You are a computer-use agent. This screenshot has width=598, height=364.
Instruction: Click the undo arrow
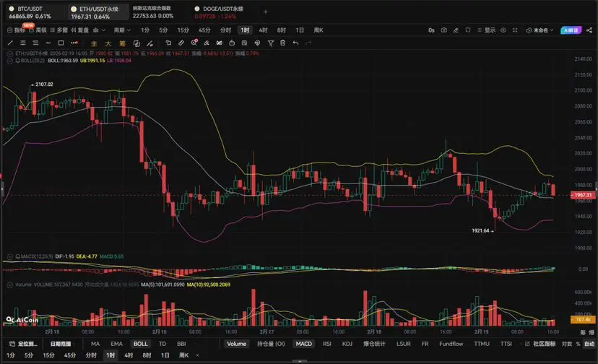[295, 43]
